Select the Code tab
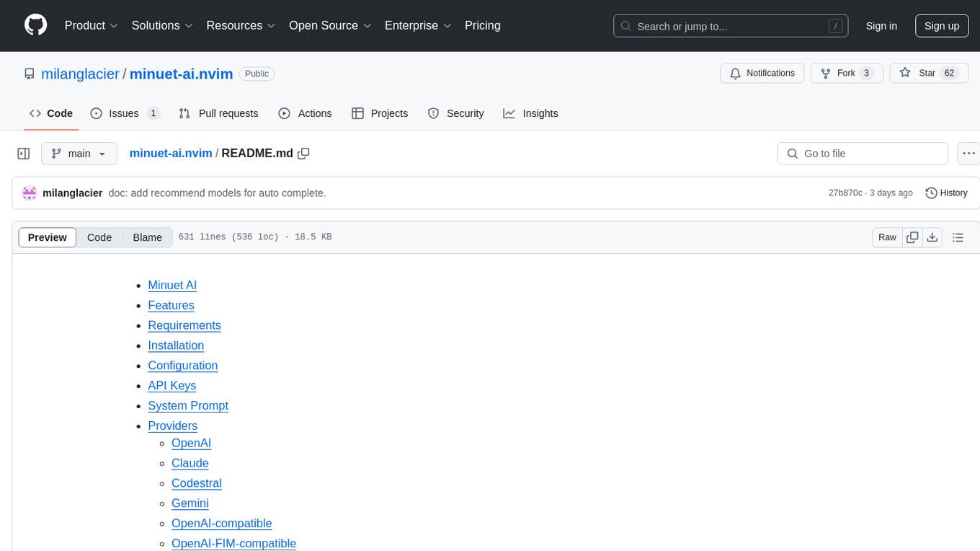The height and width of the screenshot is (551, 980). 51,113
